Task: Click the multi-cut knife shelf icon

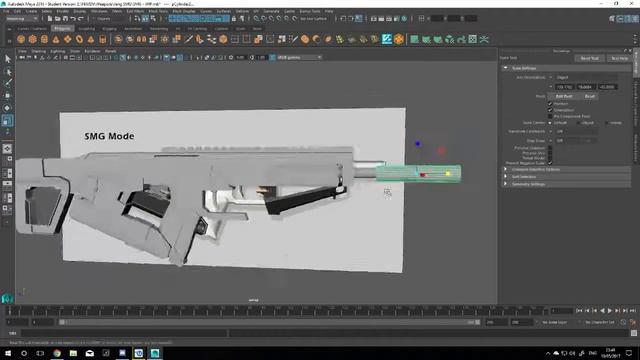Action: pos(188,39)
